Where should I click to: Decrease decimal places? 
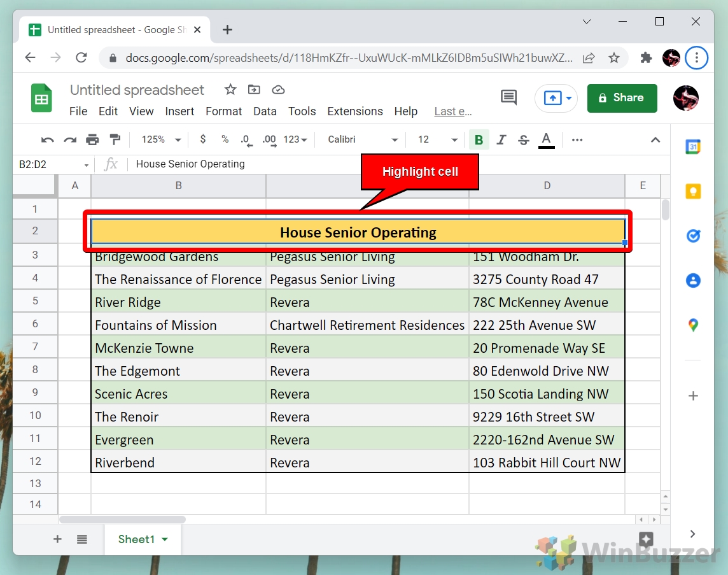click(x=246, y=140)
